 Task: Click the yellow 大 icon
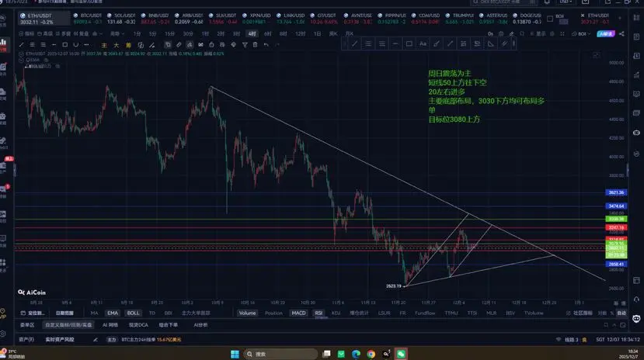[117, 45]
